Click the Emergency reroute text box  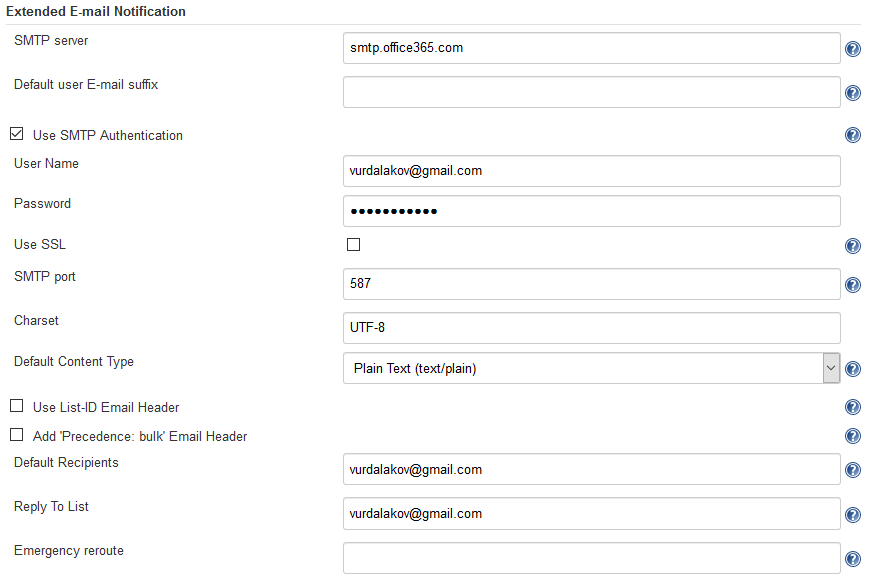[590, 557]
